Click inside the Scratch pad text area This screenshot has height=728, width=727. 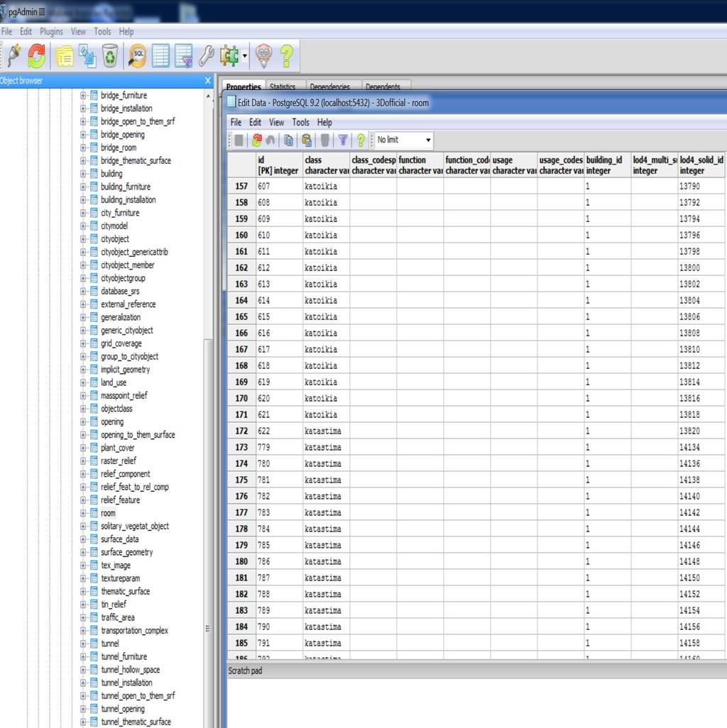[476, 703]
